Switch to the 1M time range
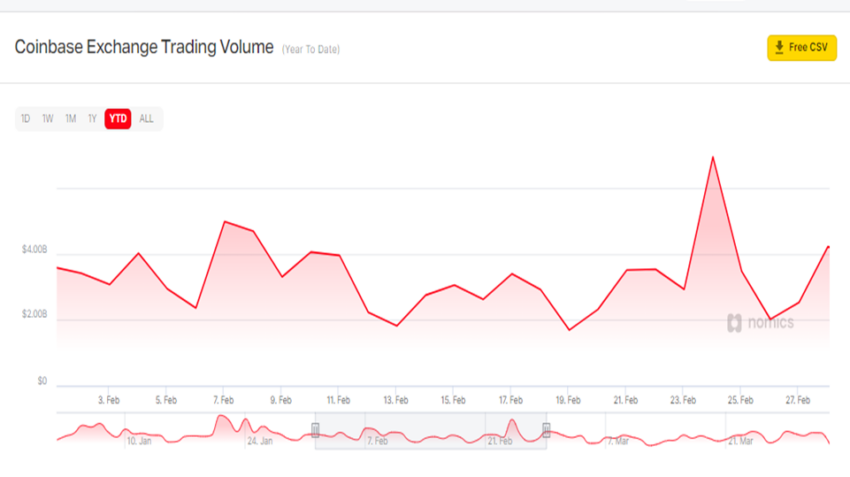 click(x=70, y=119)
